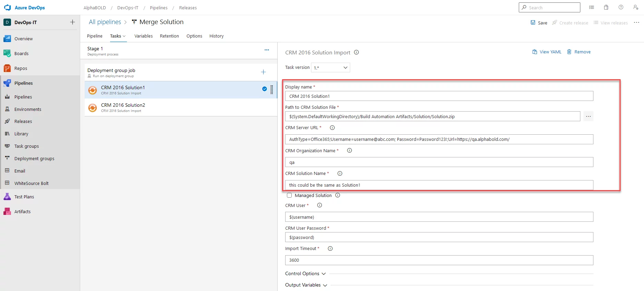Click the Import Timeout field
The image size is (644, 291).
pyautogui.click(x=439, y=260)
